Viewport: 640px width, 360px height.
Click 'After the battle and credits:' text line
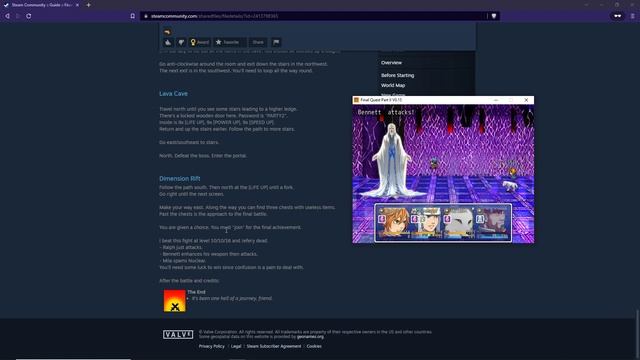[x=189, y=281]
